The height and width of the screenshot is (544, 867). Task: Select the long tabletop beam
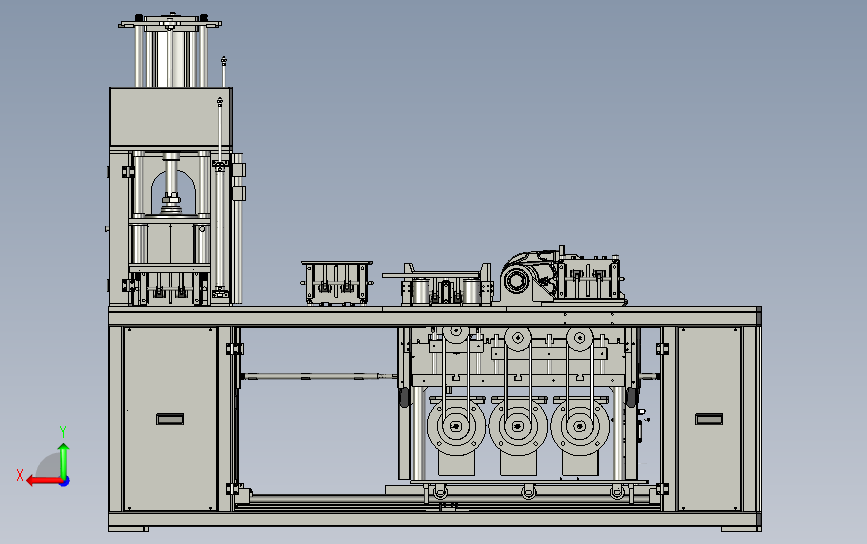[435, 316]
